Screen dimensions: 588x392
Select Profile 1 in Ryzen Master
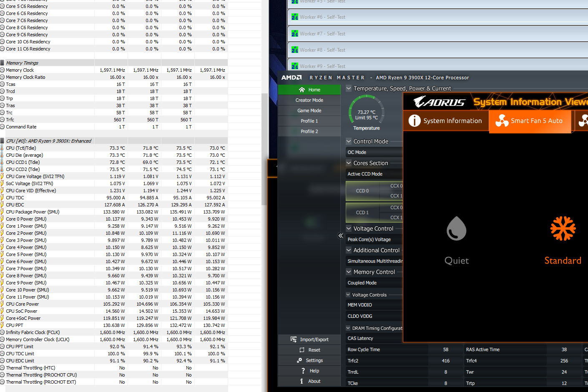309,121
